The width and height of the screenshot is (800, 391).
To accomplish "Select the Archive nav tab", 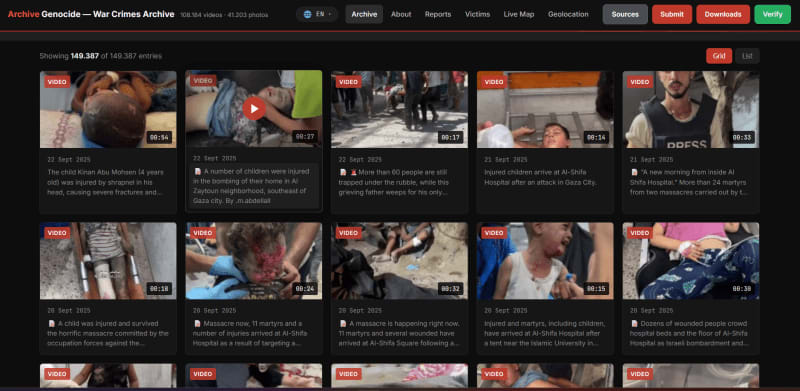I will point(364,14).
